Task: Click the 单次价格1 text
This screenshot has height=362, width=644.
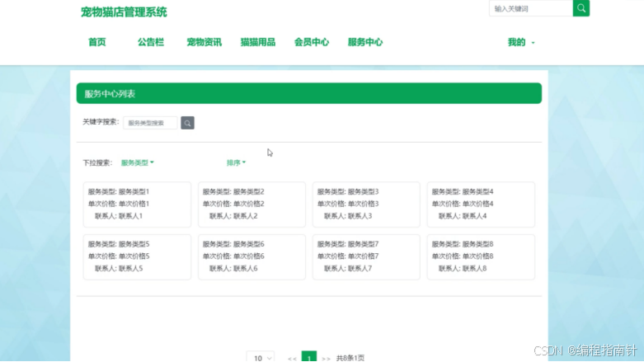Action: click(134, 204)
